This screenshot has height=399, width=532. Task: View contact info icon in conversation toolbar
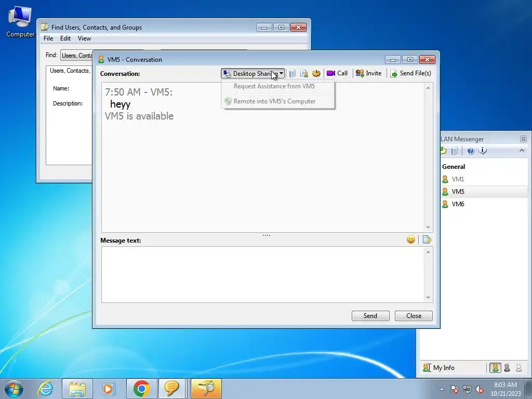304,73
